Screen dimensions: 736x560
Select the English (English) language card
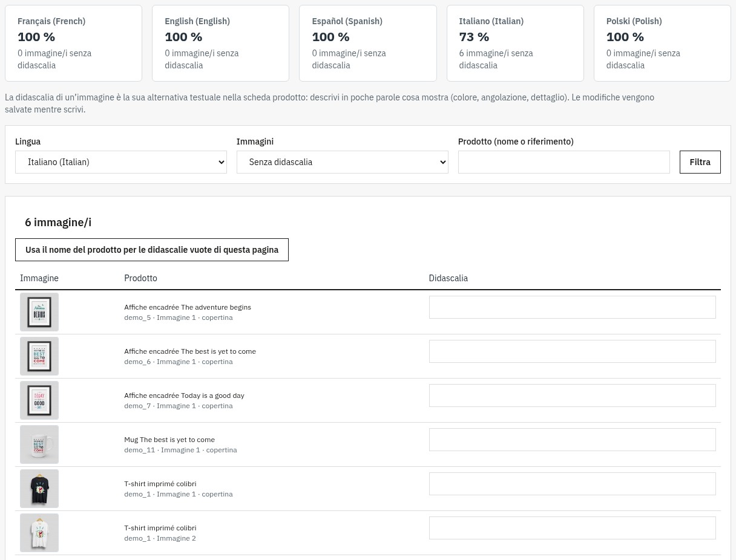220,44
